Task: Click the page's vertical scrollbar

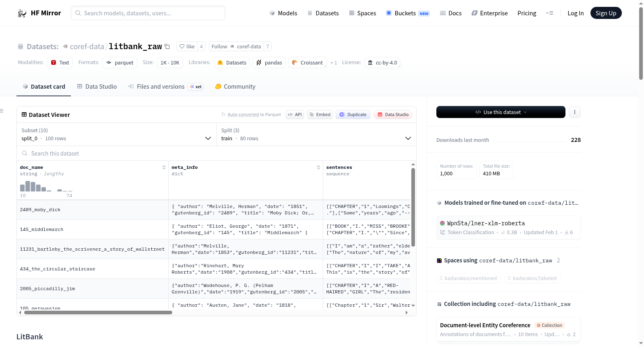Action: click(641, 44)
